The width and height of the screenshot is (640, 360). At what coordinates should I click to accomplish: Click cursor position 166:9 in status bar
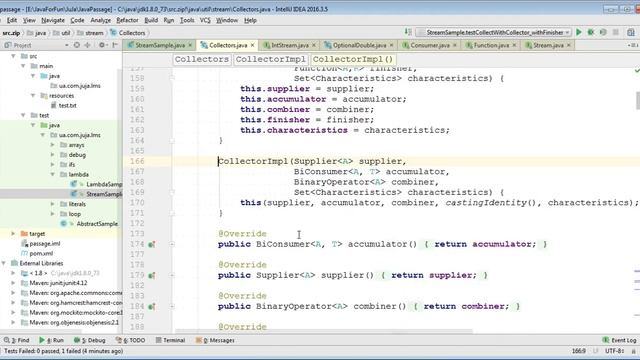tap(579, 351)
